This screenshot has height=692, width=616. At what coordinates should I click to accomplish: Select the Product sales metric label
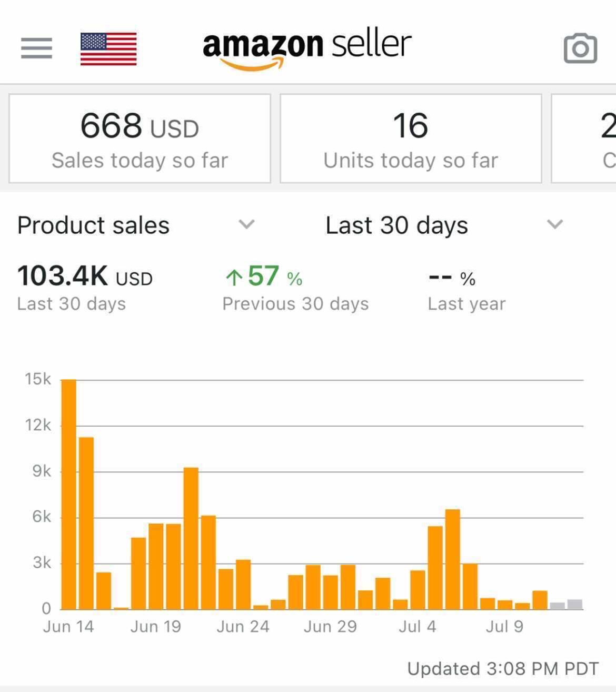point(93,225)
